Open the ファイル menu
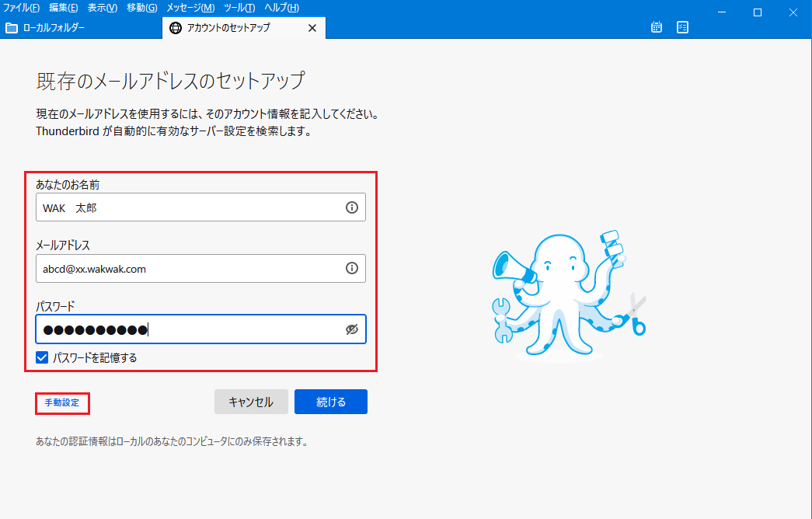Screen dimensions: 812x519 pos(21,8)
